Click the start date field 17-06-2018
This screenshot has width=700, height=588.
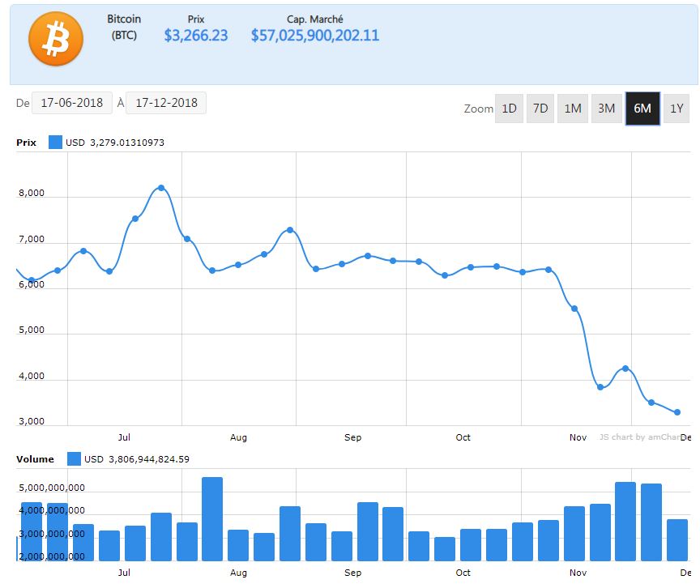73,103
